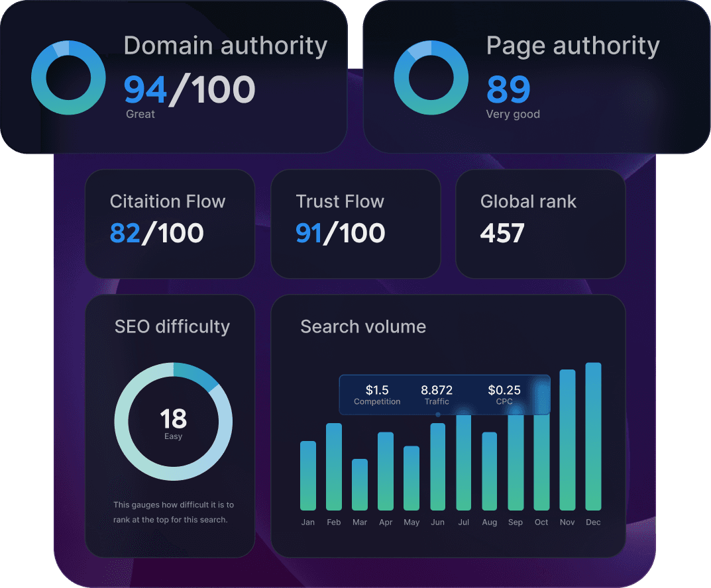This screenshot has width=711, height=588.
Task: Toggle the Trust Flow card
Action: click(356, 223)
